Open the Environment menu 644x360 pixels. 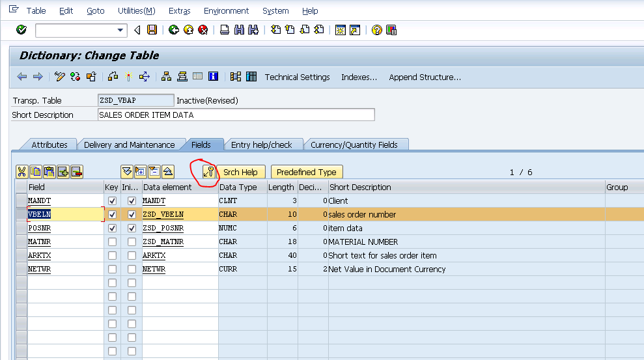pyautogui.click(x=227, y=10)
